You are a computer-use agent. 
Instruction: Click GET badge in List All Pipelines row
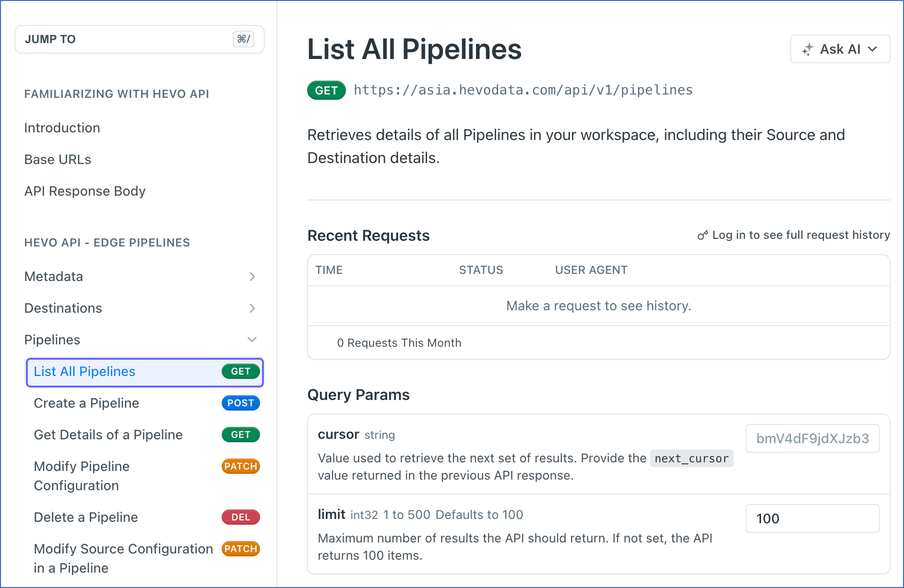(x=241, y=371)
